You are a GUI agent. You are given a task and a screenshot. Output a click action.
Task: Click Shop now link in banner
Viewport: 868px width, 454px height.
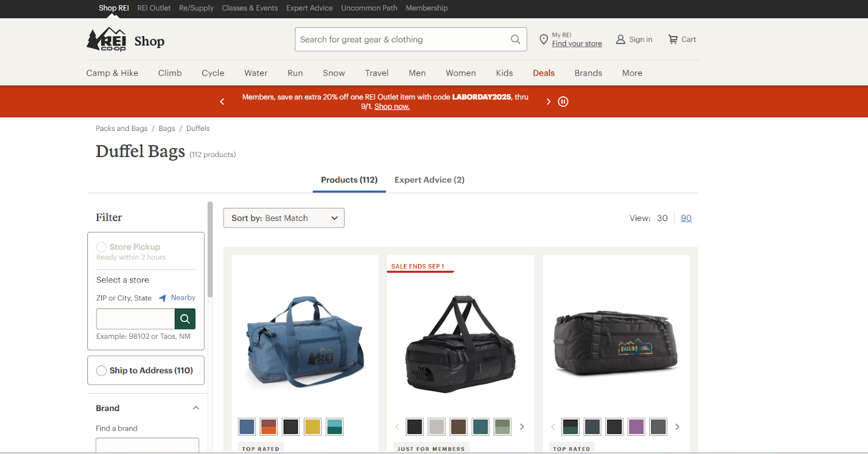click(x=392, y=106)
